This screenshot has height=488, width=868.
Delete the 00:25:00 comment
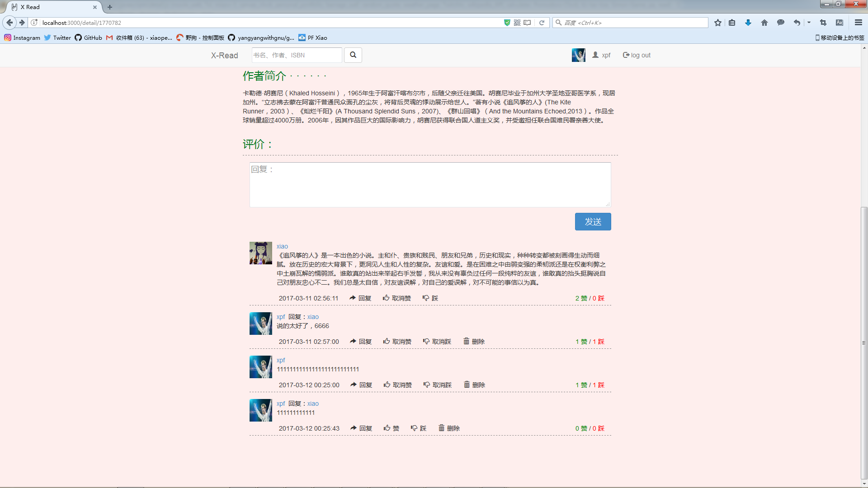point(474,385)
